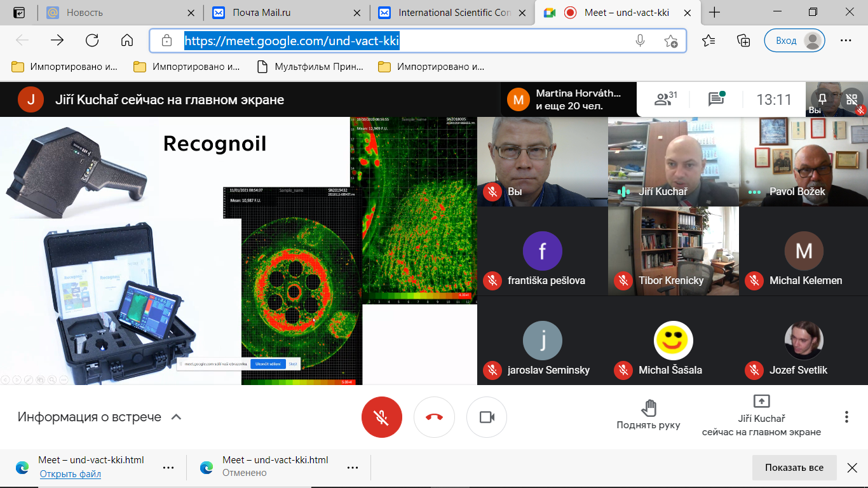
Task: Raise your hand with Поднять руку
Action: (648, 415)
